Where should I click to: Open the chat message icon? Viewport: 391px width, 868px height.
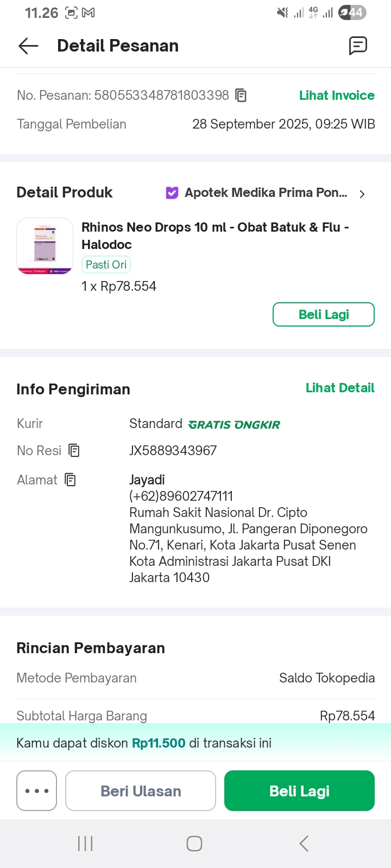[x=358, y=46]
